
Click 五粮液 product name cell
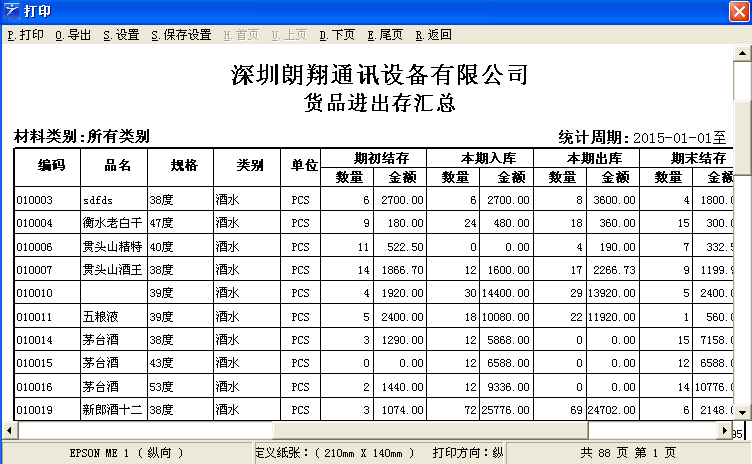100,316
